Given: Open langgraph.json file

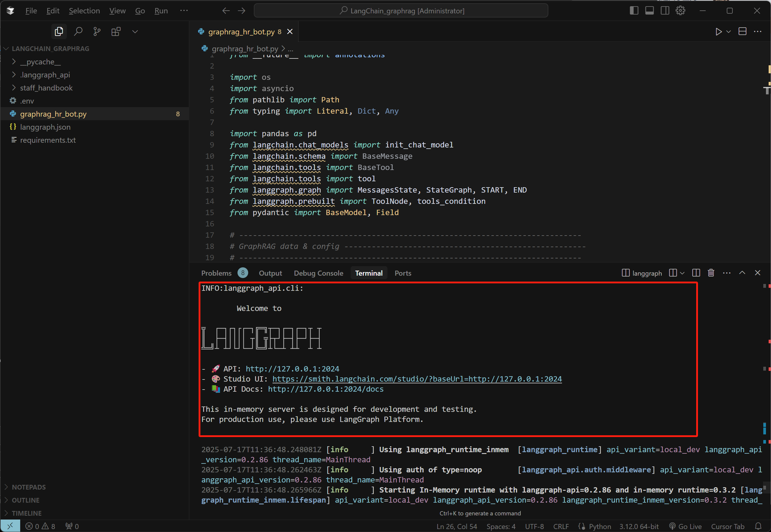Looking at the screenshot, I should pyautogui.click(x=94, y=127).
